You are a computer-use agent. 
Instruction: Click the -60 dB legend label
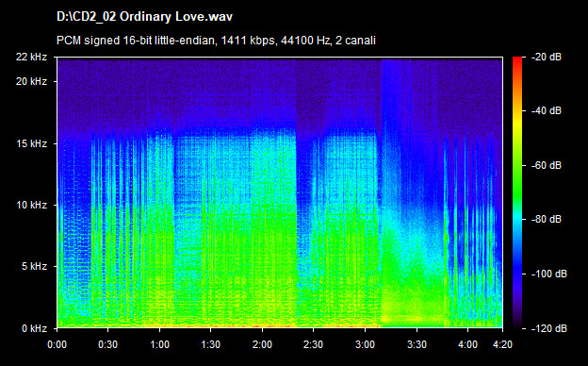[x=547, y=165]
